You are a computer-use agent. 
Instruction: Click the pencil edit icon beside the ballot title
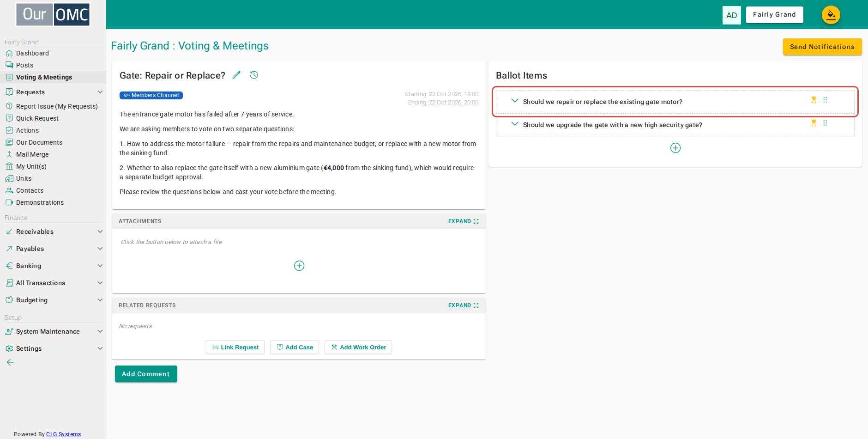pos(236,75)
